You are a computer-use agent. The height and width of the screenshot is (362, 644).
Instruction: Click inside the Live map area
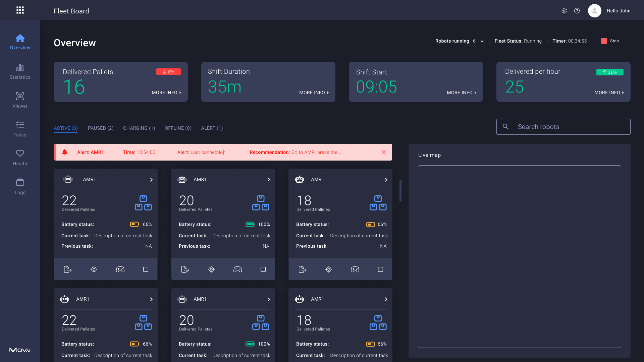click(520, 256)
